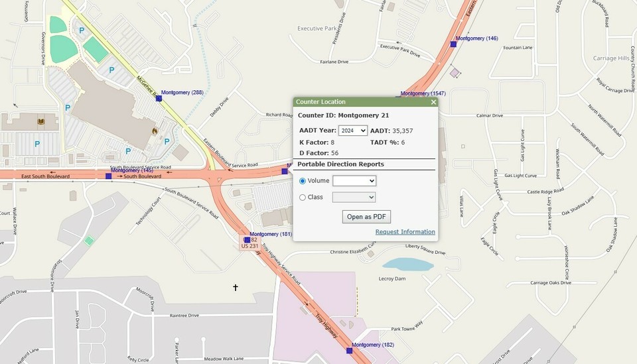Expand the Volume report dropdown
This screenshot has height=364, width=637.
coord(354,181)
